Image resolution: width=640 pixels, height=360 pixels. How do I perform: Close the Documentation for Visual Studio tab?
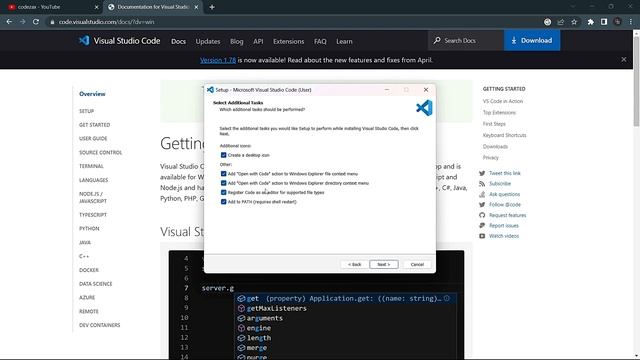(x=196, y=7)
